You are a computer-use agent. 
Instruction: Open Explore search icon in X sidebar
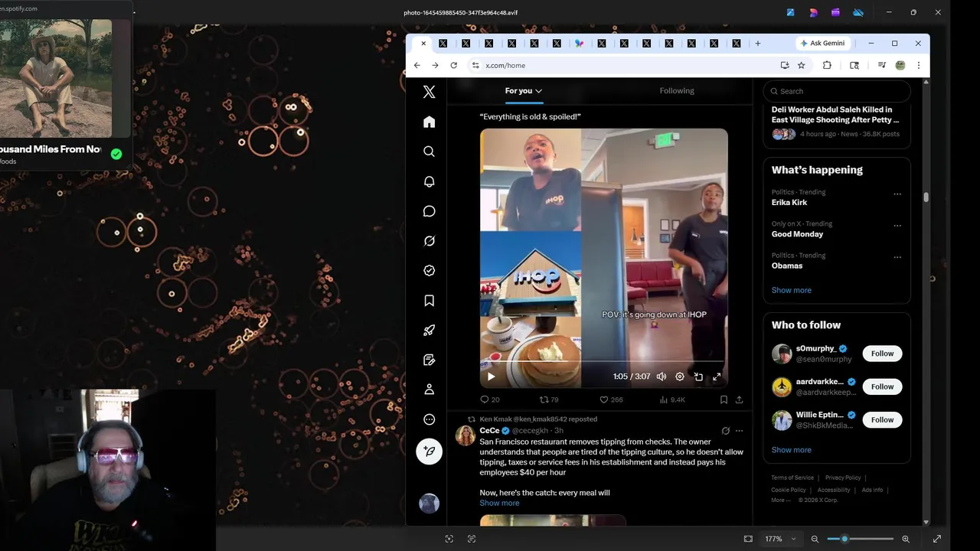click(429, 152)
